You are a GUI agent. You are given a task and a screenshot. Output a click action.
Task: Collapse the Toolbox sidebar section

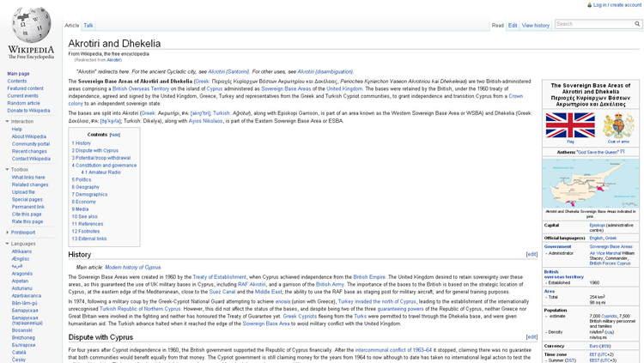8,170
